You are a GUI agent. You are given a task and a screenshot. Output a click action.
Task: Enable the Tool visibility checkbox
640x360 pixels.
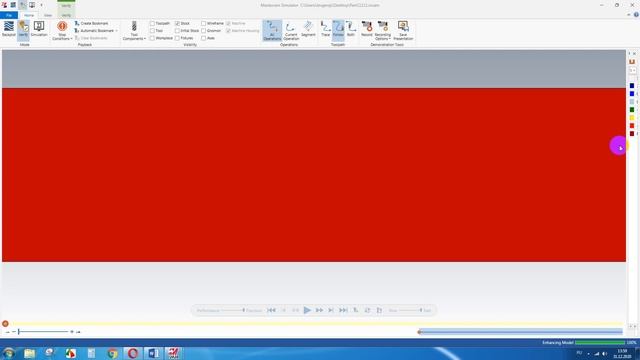tap(152, 31)
